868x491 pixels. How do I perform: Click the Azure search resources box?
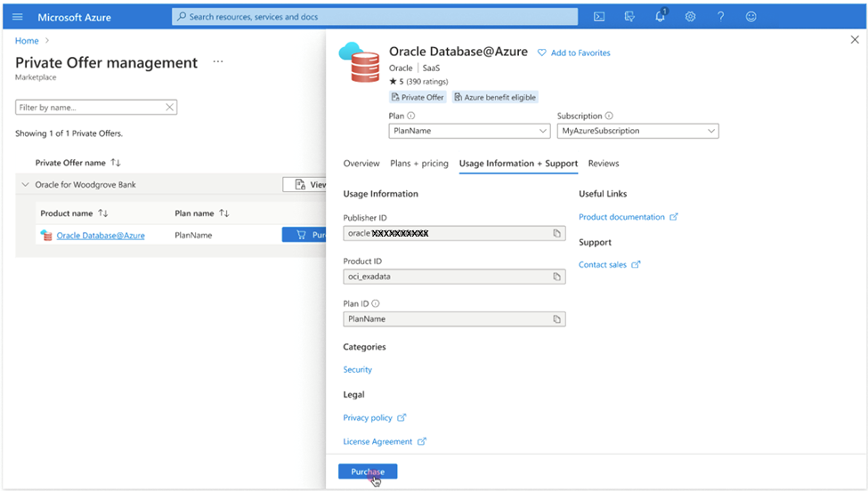tap(374, 17)
